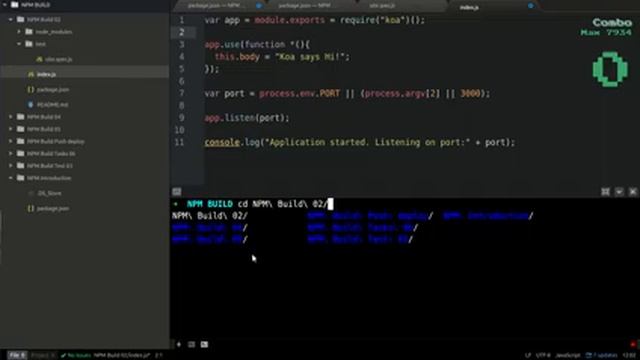Click the modified dot on index.js tab
Viewport: 640px width, 360px height.
coord(531,6)
